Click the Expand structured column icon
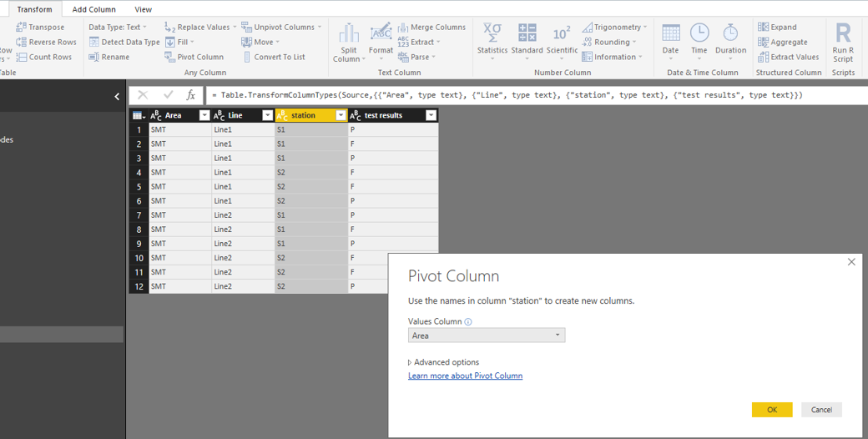The image size is (868, 439). click(763, 28)
